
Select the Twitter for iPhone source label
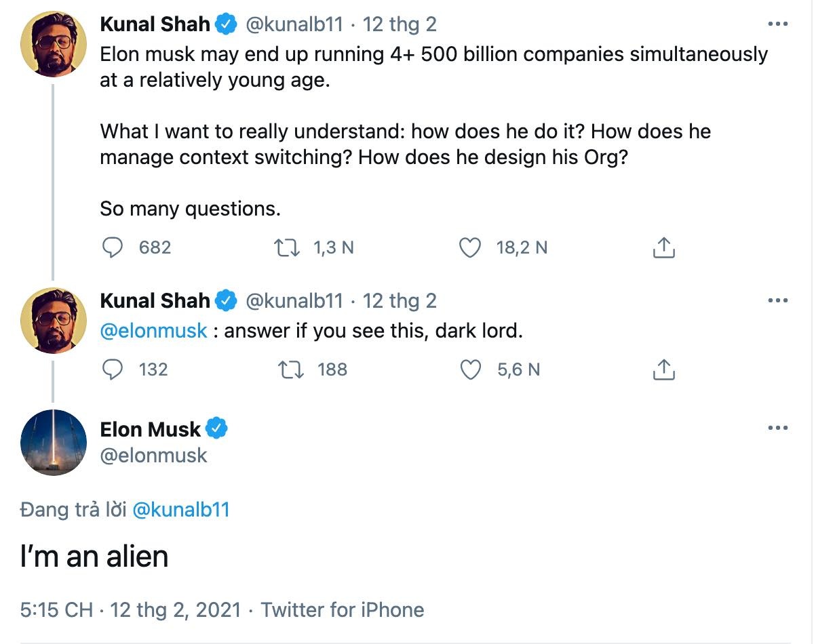pos(343,609)
